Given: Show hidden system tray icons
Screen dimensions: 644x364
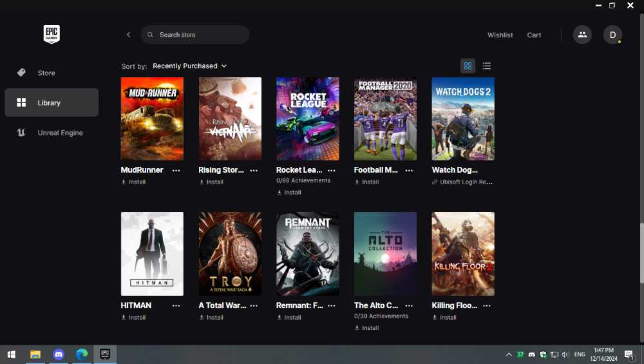Looking at the screenshot, I should pyautogui.click(x=509, y=354).
